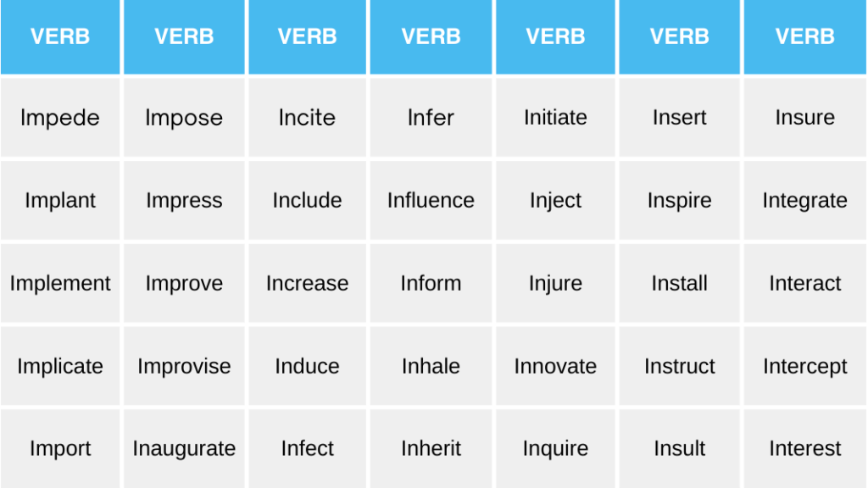
Task: Select the word Integrate
Action: [x=804, y=201]
